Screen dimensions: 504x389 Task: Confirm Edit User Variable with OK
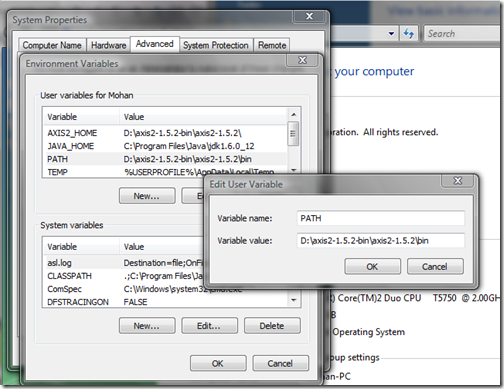click(x=372, y=267)
